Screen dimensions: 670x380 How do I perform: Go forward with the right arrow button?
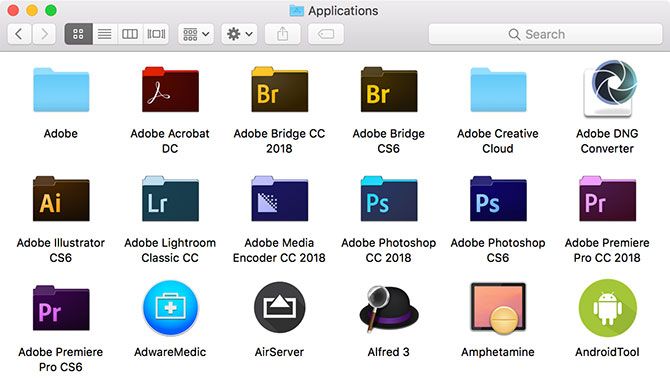tap(44, 34)
